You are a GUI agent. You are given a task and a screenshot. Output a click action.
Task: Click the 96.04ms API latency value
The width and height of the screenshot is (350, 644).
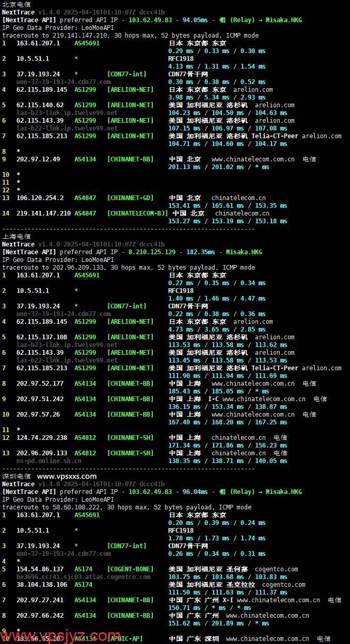click(x=195, y=491)
